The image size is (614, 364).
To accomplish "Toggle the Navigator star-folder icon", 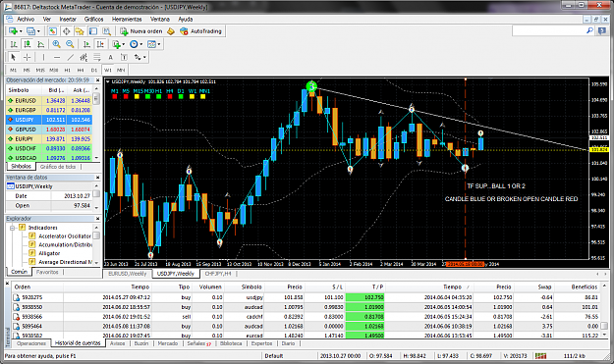I will (x=80, y=31).
